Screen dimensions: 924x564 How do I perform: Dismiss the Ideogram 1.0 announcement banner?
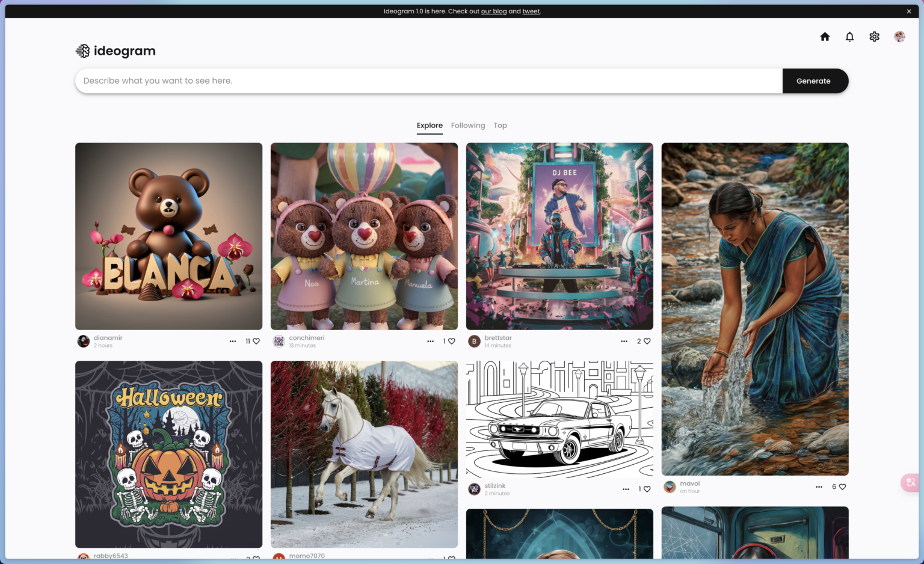click(x=908, y=11)
